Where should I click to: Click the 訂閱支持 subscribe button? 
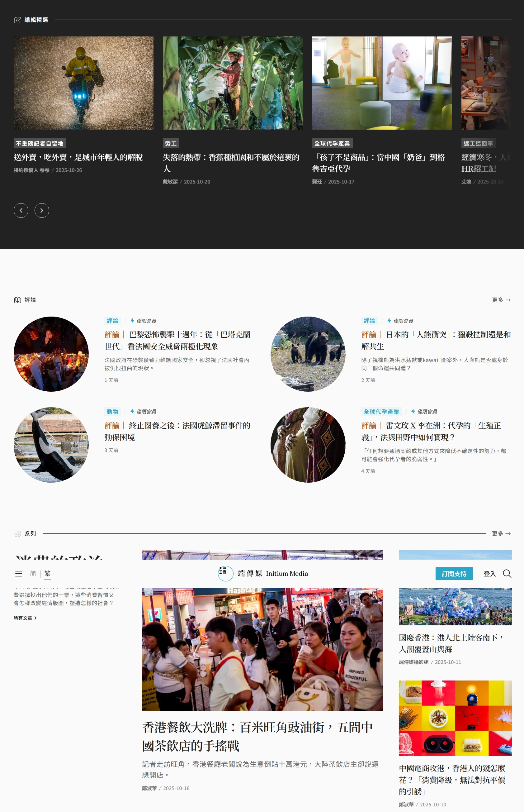tap(454, 574)
